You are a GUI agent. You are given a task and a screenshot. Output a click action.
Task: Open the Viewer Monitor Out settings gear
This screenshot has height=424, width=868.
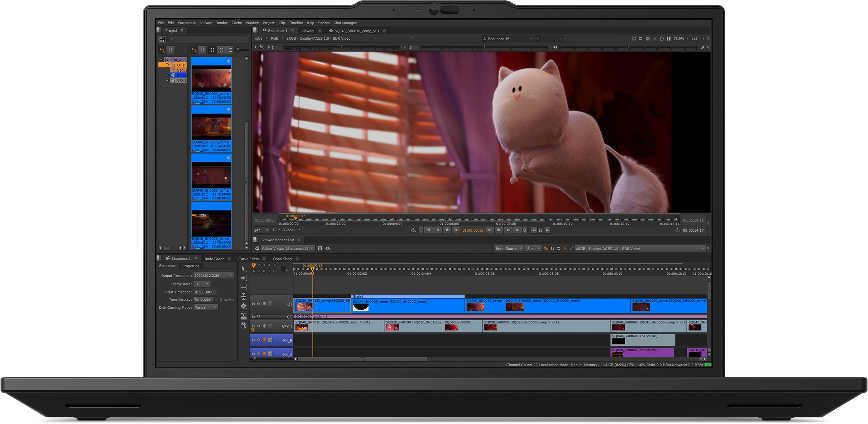257,249
